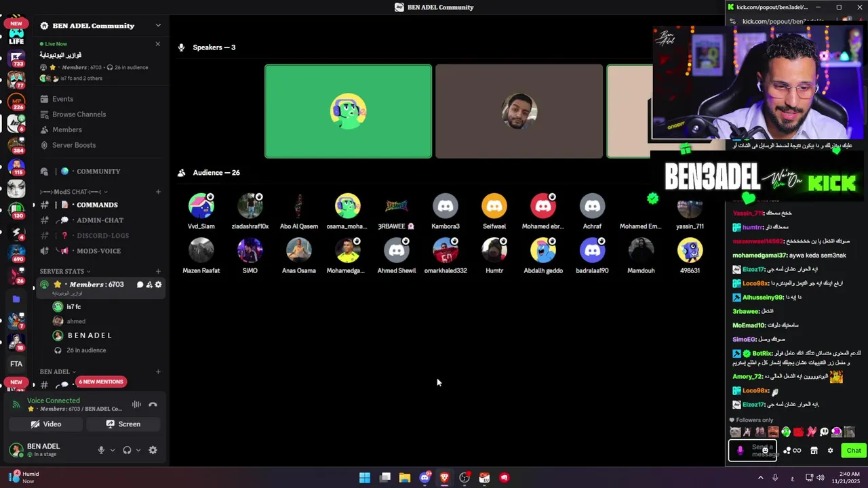Dismiss the Live Now stage banner
868x488 pixels.
[x=157, y=44]
